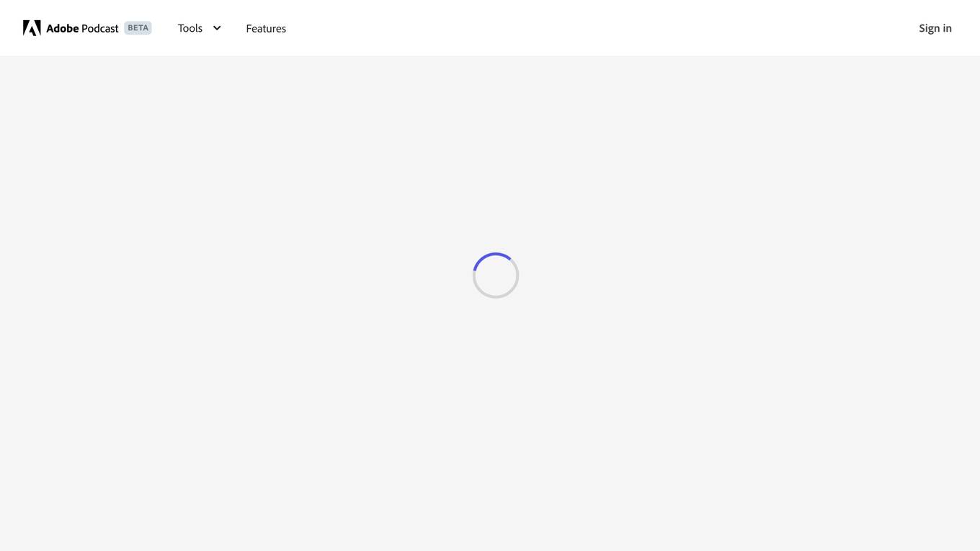
Task: Click the Adobe logo icon
Action: coord(32,28)
